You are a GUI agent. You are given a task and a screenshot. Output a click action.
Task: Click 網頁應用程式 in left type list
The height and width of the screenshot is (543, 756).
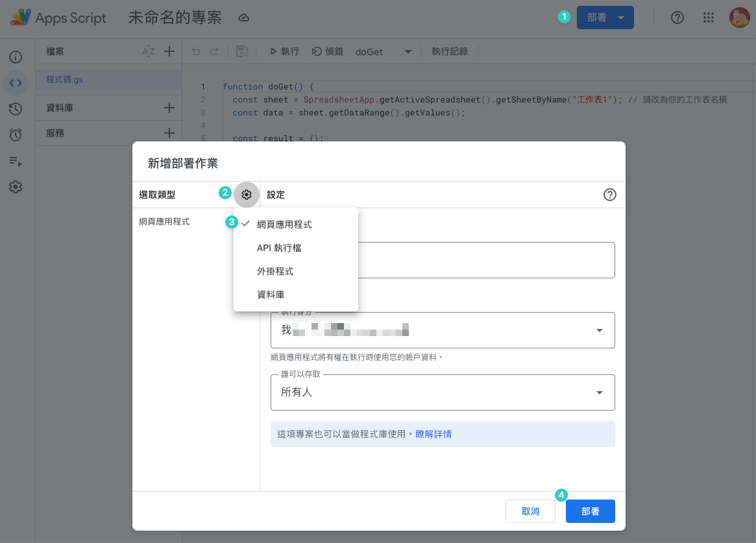[164, 222]
